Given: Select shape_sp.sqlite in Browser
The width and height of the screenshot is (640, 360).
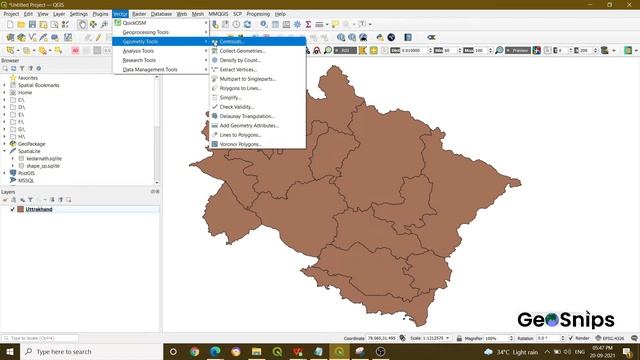Looking at the screenshot, I should 43,166.
